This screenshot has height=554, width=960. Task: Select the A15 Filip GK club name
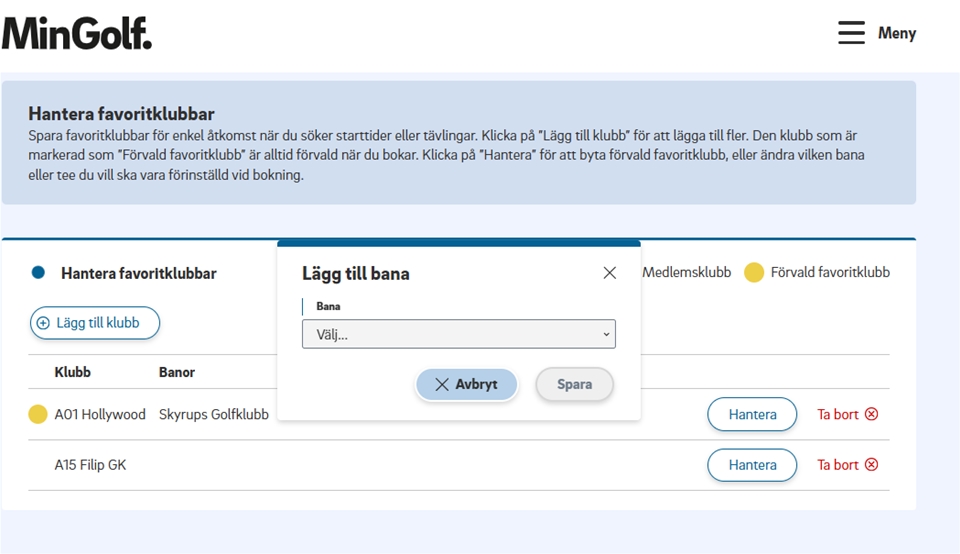click(x=90, y=465)
